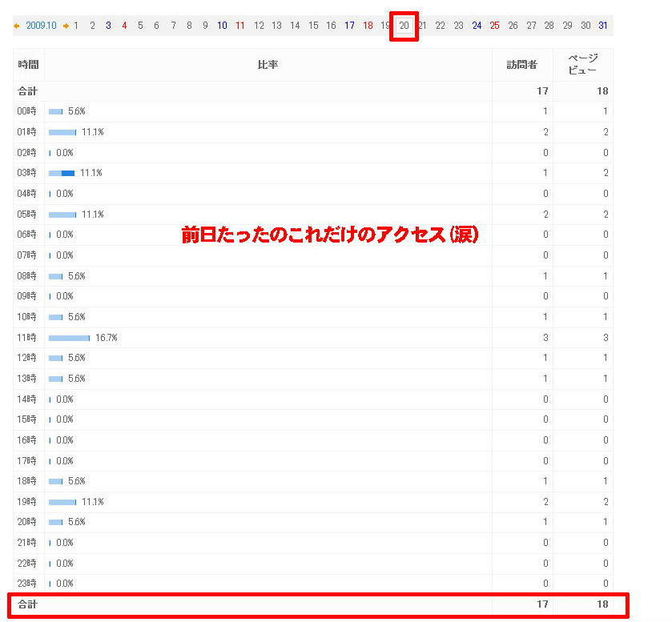Go to next month with right arrow
Image resolution: width=672 pixels, height=622 pixels.
[66, 26]
